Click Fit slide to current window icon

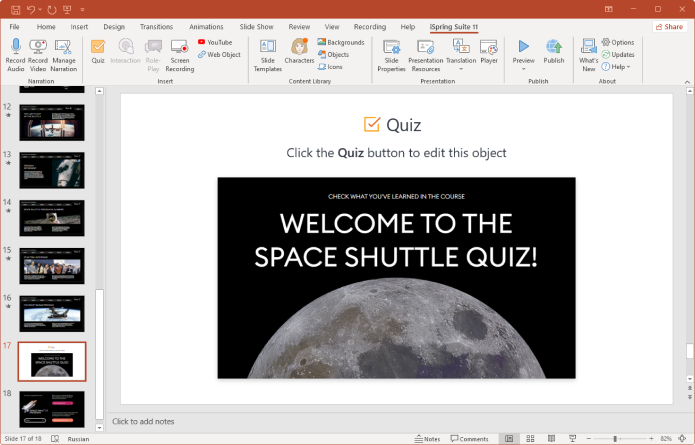pyautogui.click(x=682, y=438)
